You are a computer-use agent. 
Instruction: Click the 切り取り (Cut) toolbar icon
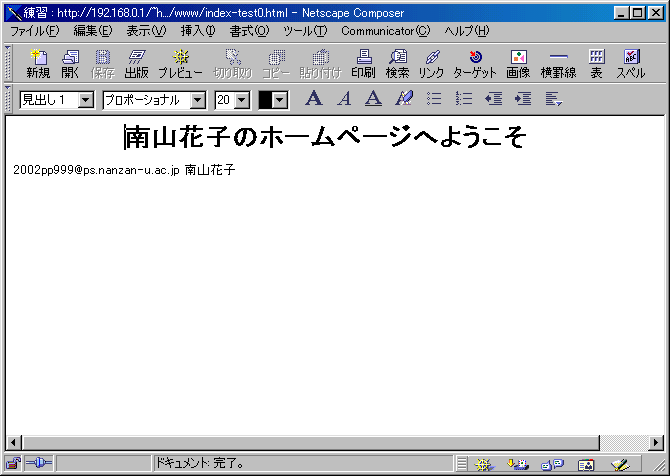tap(233, 64)
